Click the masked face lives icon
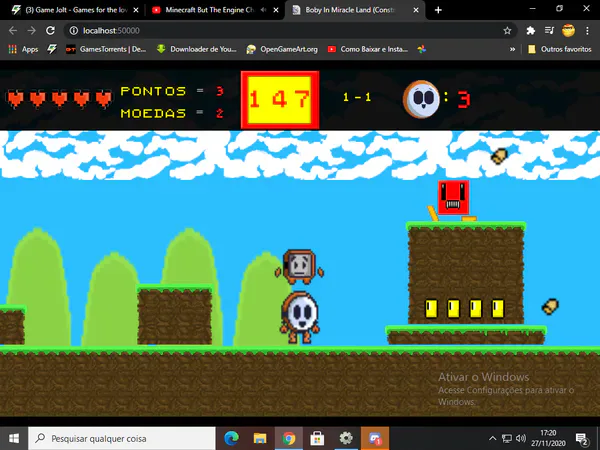Image resolution: width=600 pixels, height=450 pixels. pos(421,99)
